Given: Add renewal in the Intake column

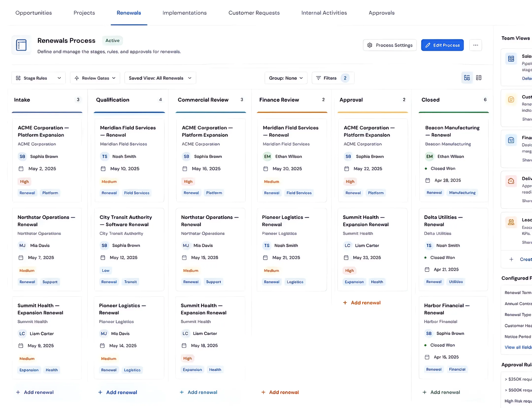Looking at the screenshot, I should pos(35,392).
